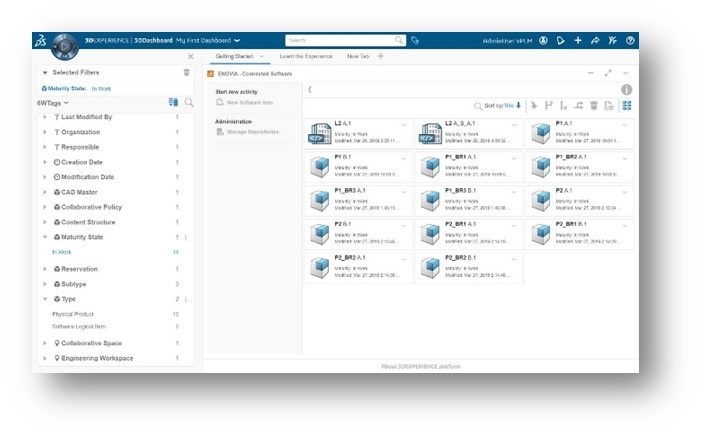Expand the CAD Master tag
Image resolution: width=704 pixels, height=438 pixels.
pyautogui.click(x=44, y=192)
